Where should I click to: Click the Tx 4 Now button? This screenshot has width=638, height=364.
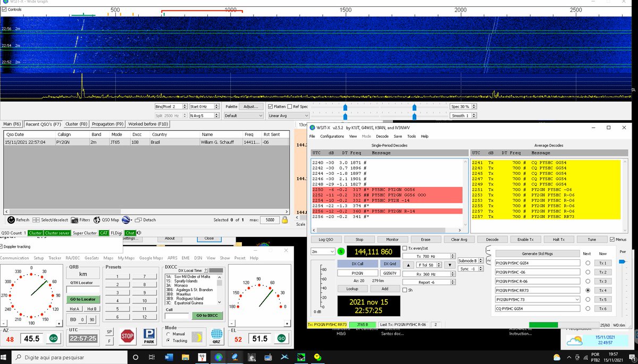603,291
